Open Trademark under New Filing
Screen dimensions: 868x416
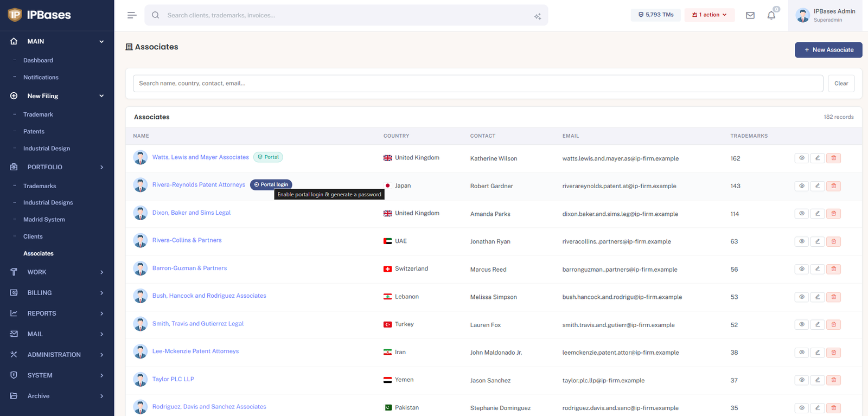38,114
